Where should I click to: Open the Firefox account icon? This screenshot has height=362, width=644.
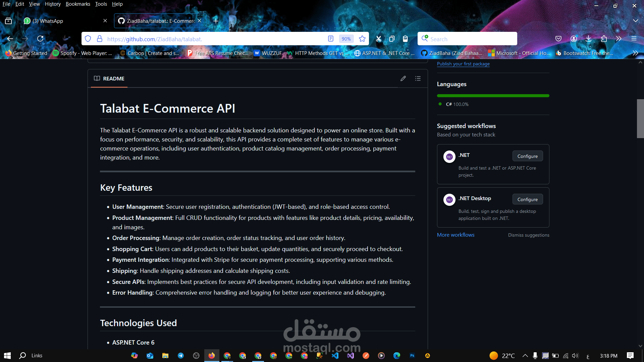[574, 39]
